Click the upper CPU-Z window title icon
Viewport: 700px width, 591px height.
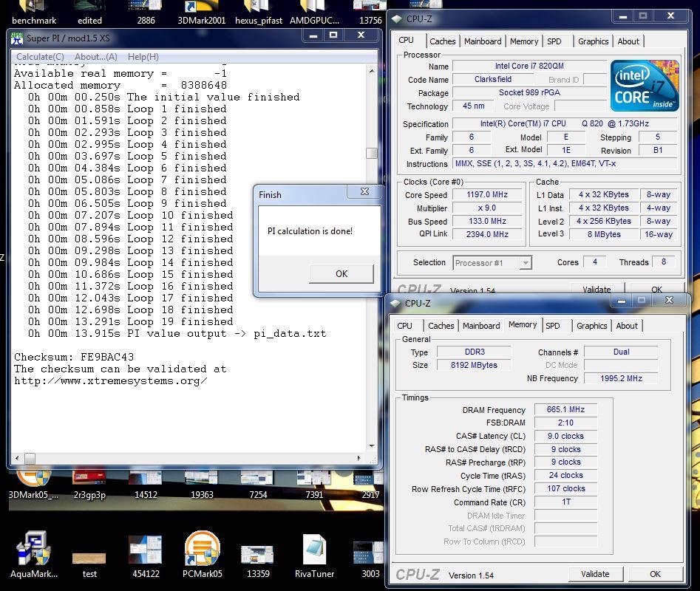pyautogui.click(x=396, y=19)
